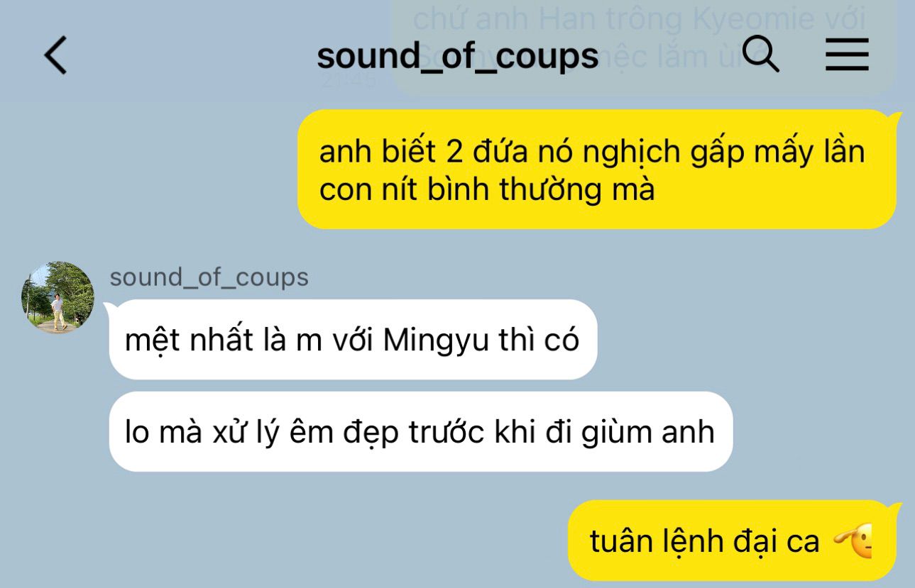
Task: Tap the line 'con nít bình thường mà'
Action: [487, 190]
